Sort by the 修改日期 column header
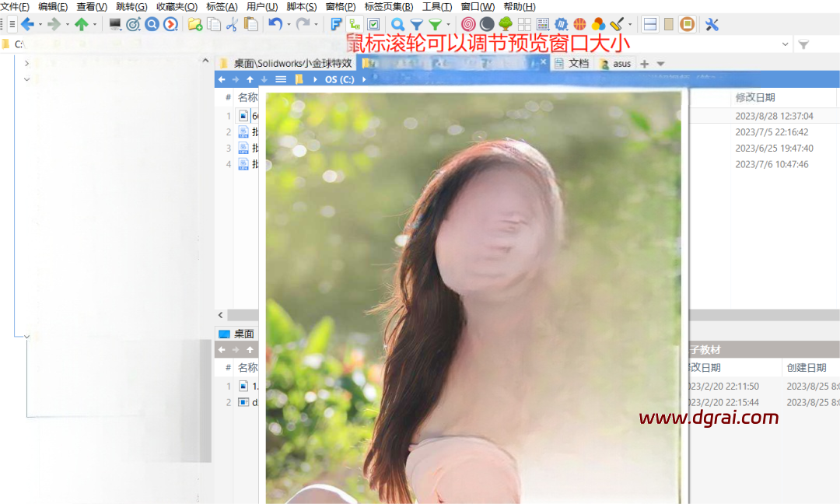The height and width of the screenshot is (504, 840). [754, 97]
